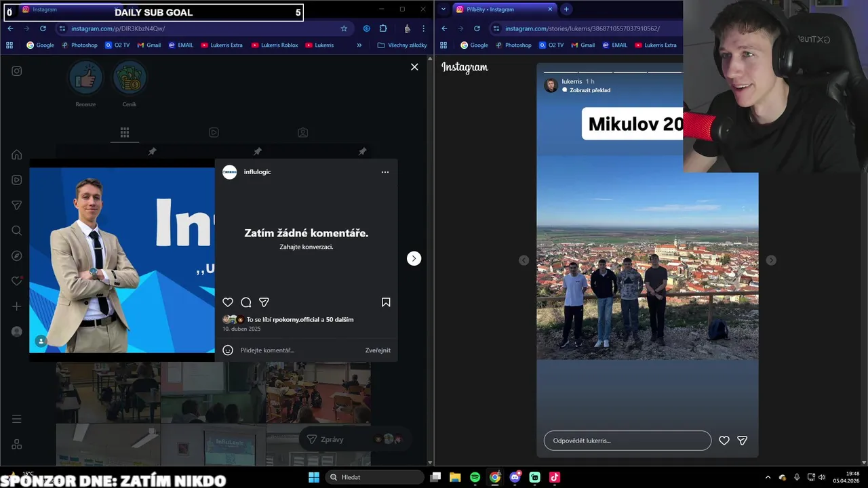The width and height of the screenshot is (868, 488).
Task: Open O2 TV bookmark in right browser
Action: point(551,45)
